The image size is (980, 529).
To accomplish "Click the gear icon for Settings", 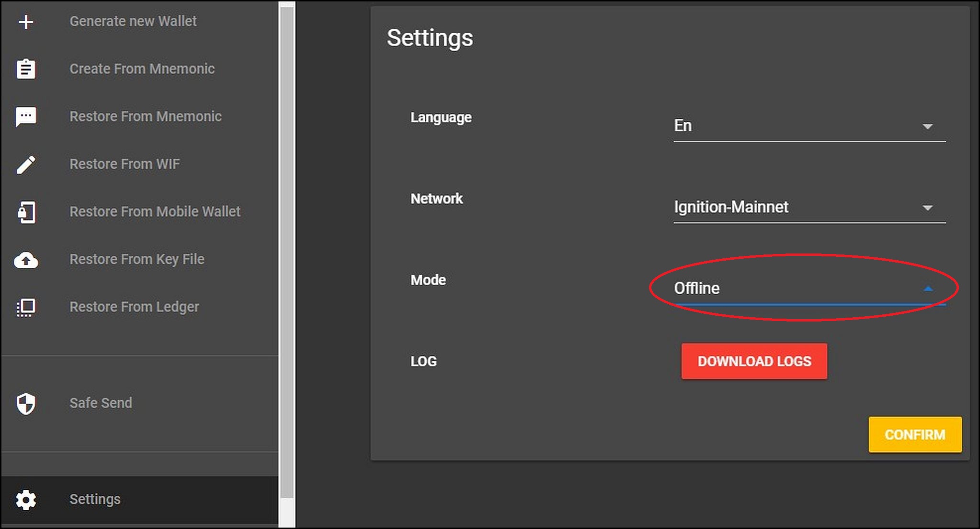I will pos(26,500).
